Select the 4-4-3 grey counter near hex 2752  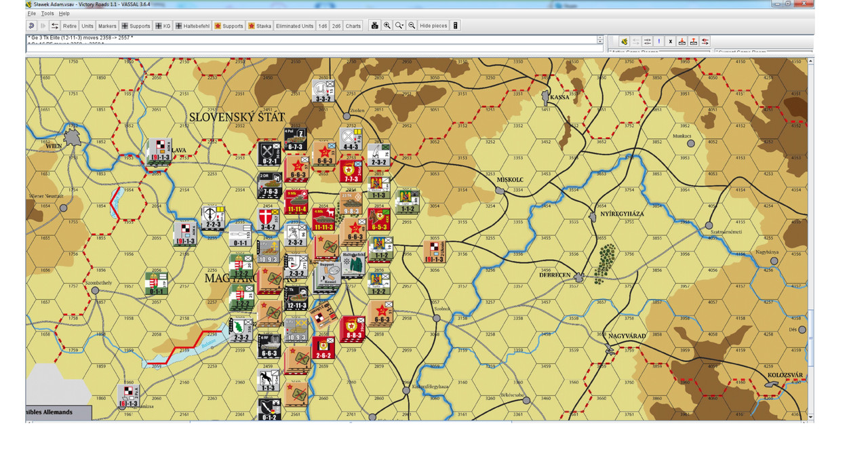coord(351,139)
